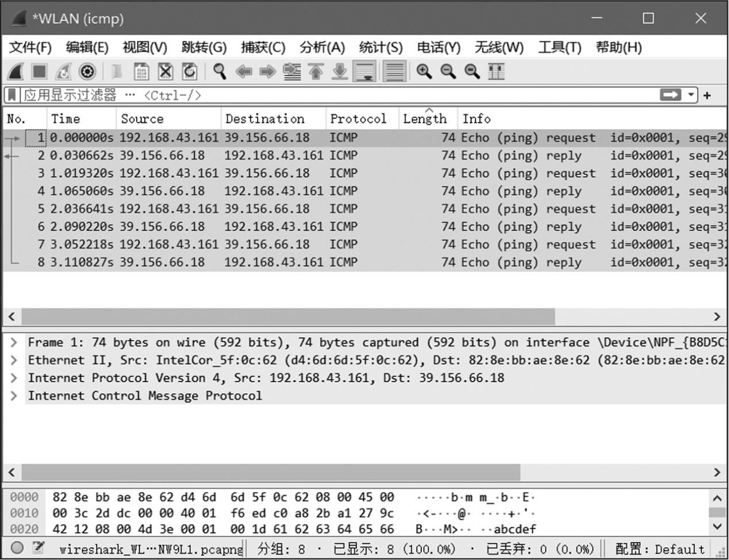
Task: Click 配置: Default profile in status bar
Action: tap(659, 549)
